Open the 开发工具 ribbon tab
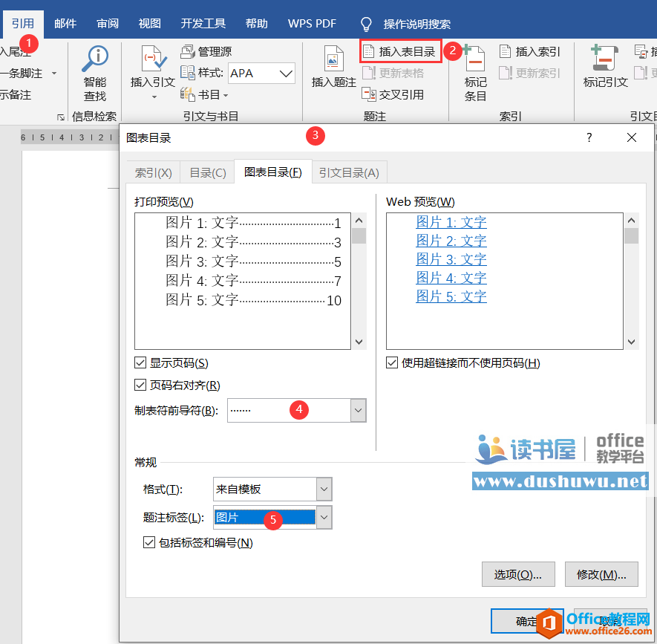The image size is (657, 644). click(x=203, y=24)
